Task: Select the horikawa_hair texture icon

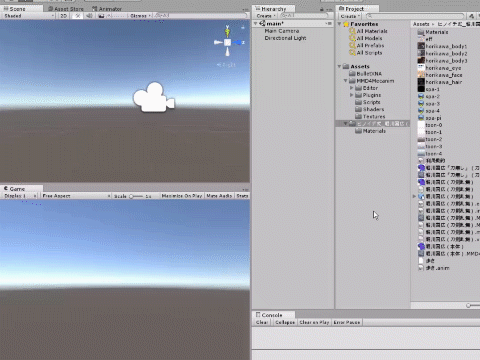Action: (421, 82)
